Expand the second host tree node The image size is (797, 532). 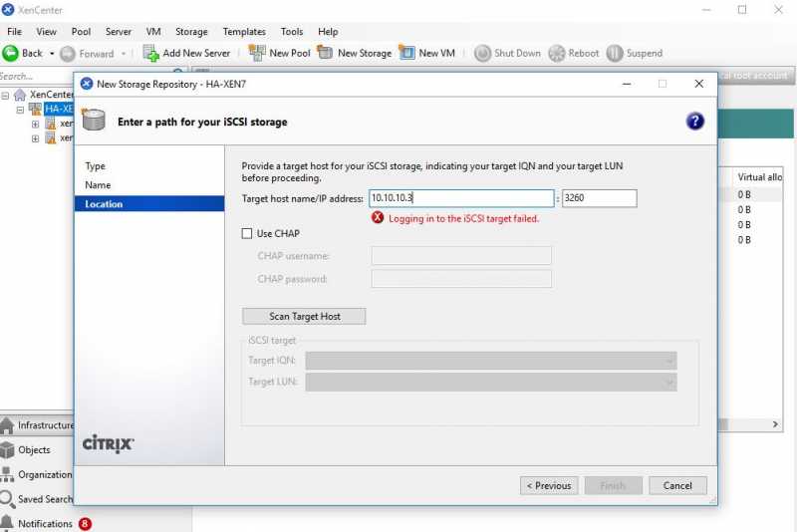point(35,138)
